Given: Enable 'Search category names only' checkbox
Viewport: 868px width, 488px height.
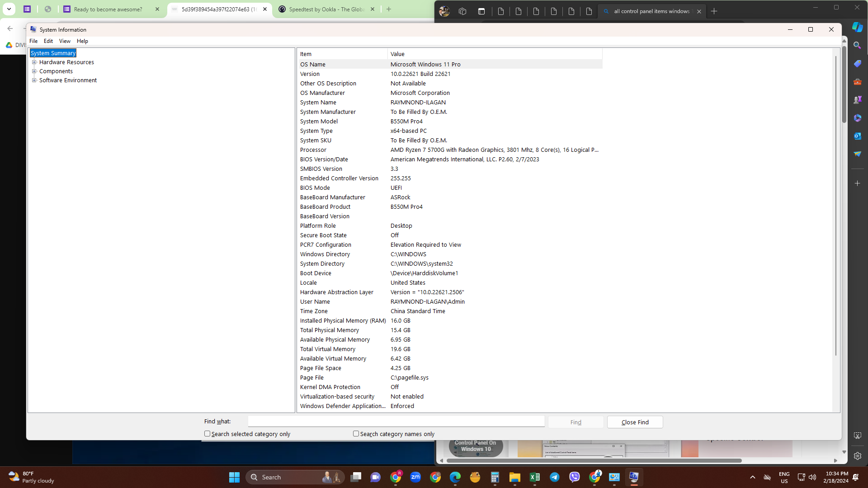Looking at the screenshot, I should coord(356,434).
